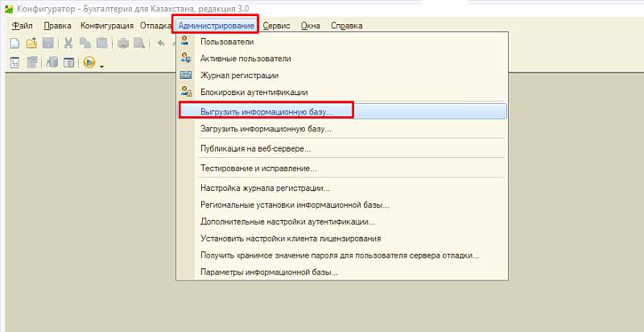This screenshot has height=332, width=644.
Task: Open the Справка menu
Action: (x=346, y=25)
